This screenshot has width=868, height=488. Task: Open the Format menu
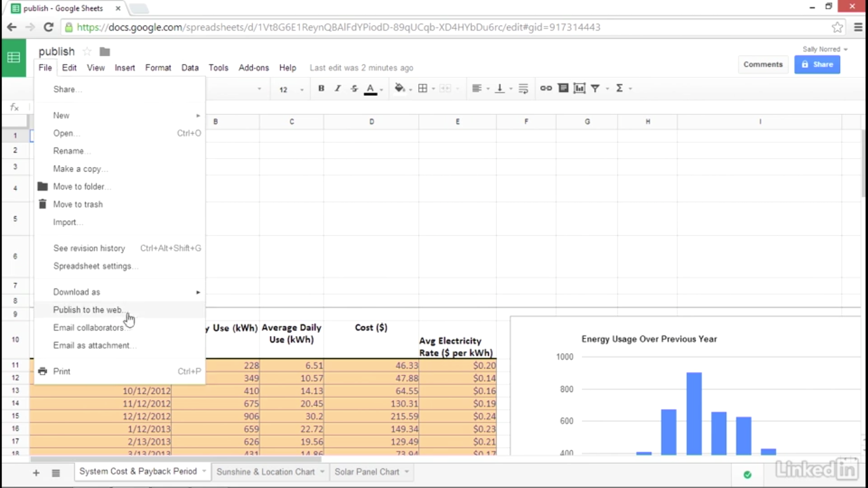tap(158, 68)
